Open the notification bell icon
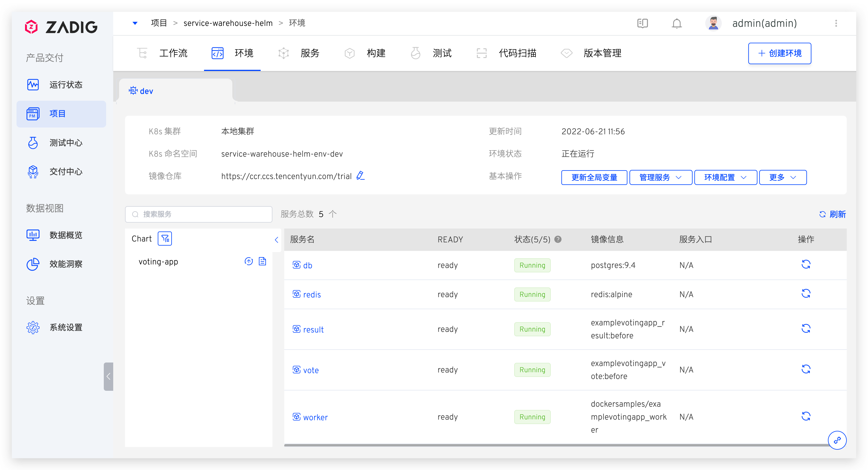This screenshot has width=868, height=470. pos(677,23)
